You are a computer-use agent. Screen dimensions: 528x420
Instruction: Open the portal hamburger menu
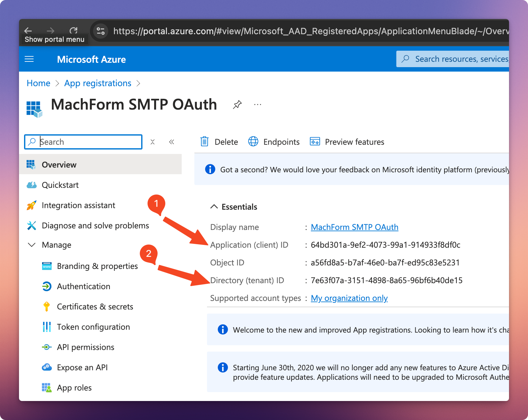tap(29, 59)
